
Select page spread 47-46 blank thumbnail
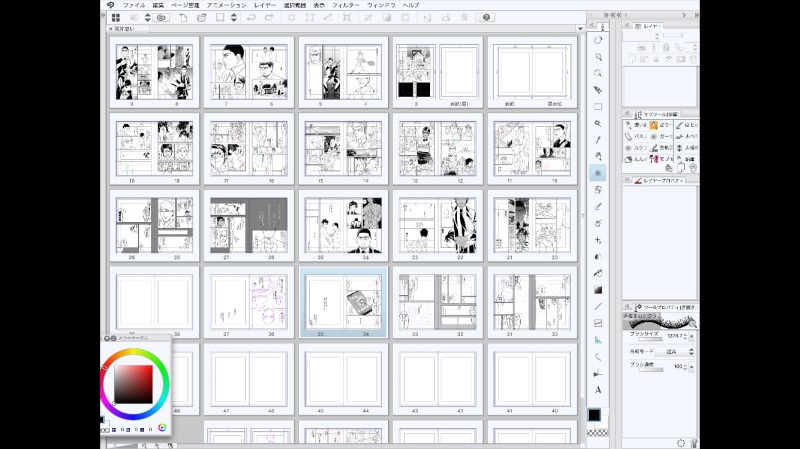tap(248, 379)
